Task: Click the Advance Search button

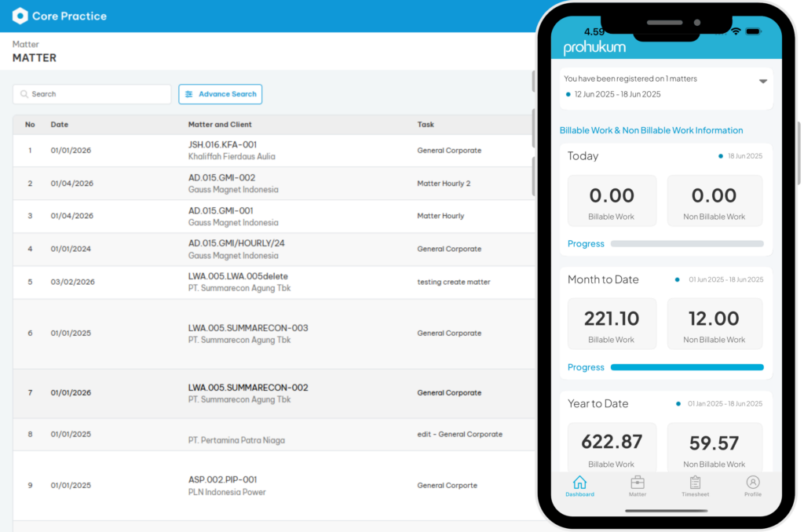Action: point(221,94)
